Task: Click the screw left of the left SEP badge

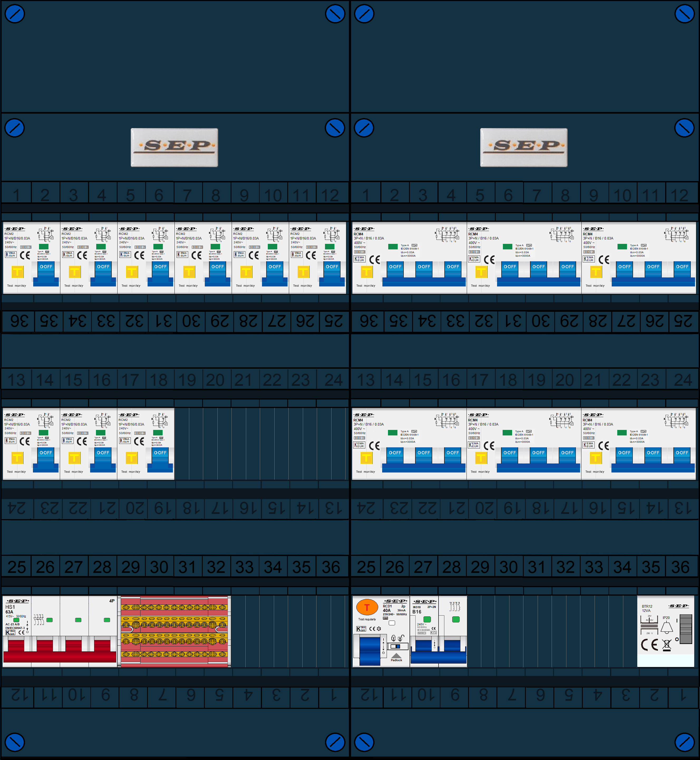Action: click(x=14, y=128)
